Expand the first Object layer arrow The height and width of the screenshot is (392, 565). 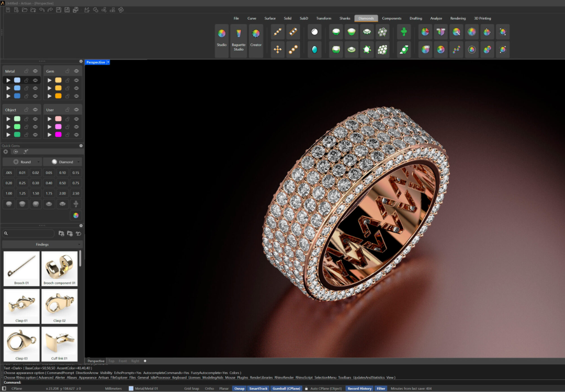(8, 119)
